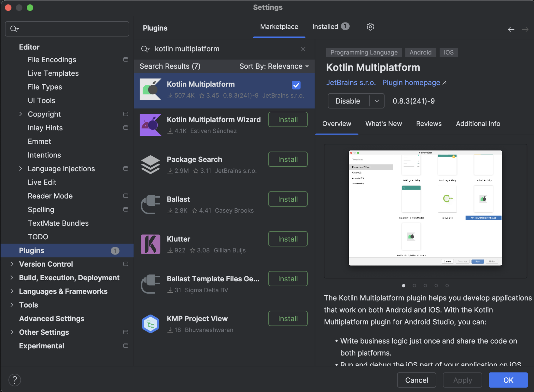Screen dimensions: 534x392
Task: Open help with the question mark icon
Action: click(x=15, y=380)
